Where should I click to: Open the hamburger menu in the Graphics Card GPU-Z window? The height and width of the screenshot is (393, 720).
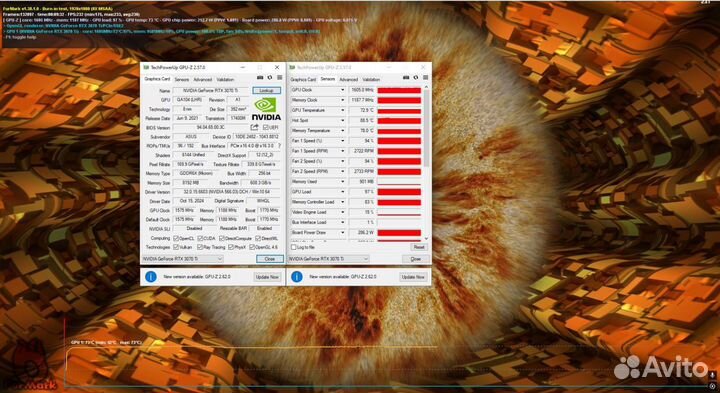(279, 78)
